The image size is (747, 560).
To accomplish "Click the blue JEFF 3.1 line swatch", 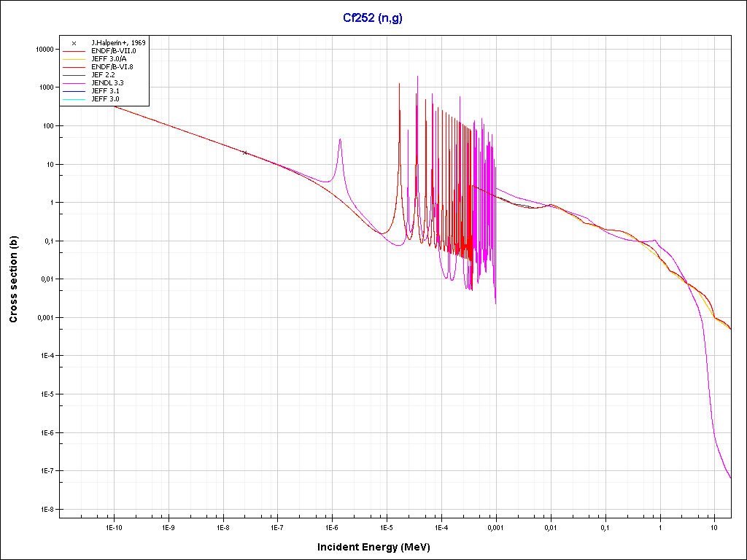I will click(74, 91).
